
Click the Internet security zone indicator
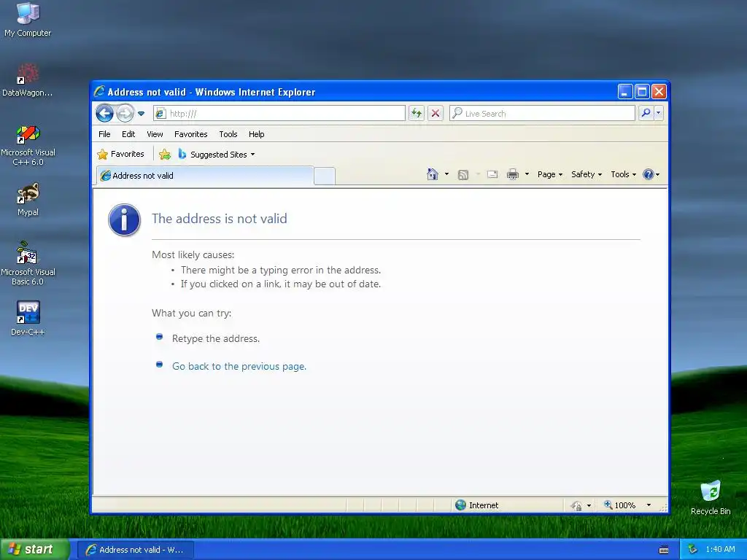[x=477, y=505]
